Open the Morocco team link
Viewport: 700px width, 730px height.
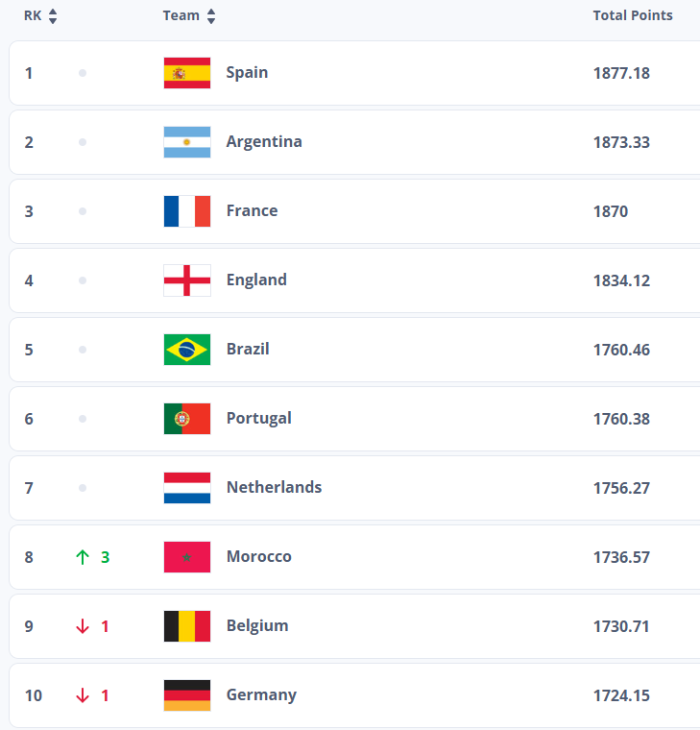[x=258, y=557]
